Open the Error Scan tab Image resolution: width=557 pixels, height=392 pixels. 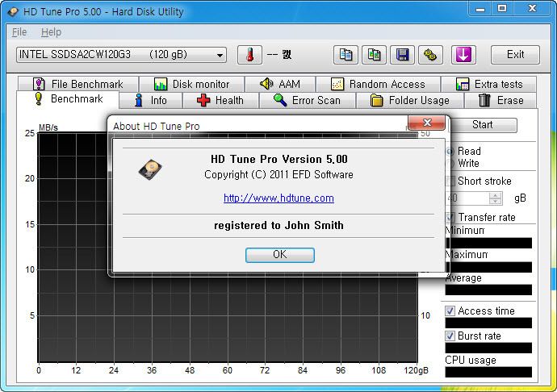308,101
